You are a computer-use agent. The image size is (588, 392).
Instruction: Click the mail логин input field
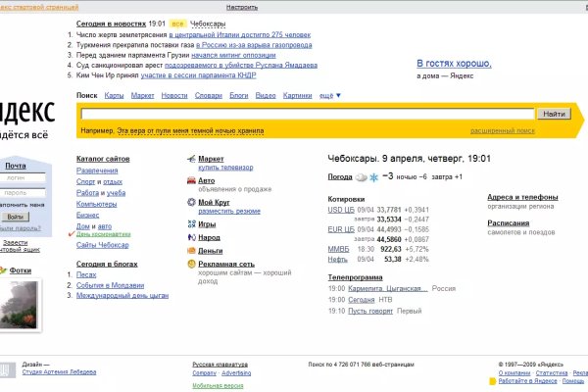click(x=16, y=179)
